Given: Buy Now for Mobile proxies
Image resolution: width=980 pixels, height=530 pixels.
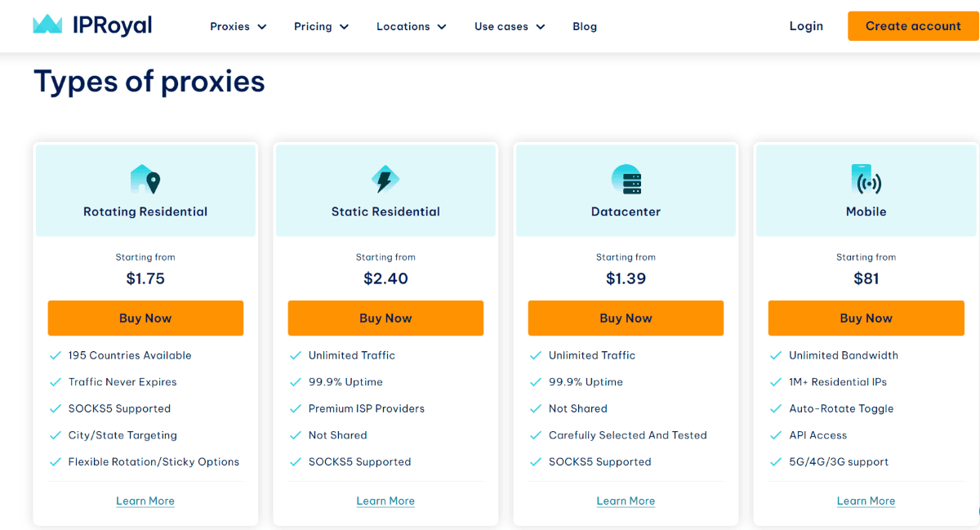Looking at the screenshot, I should [x=866, y=318].
